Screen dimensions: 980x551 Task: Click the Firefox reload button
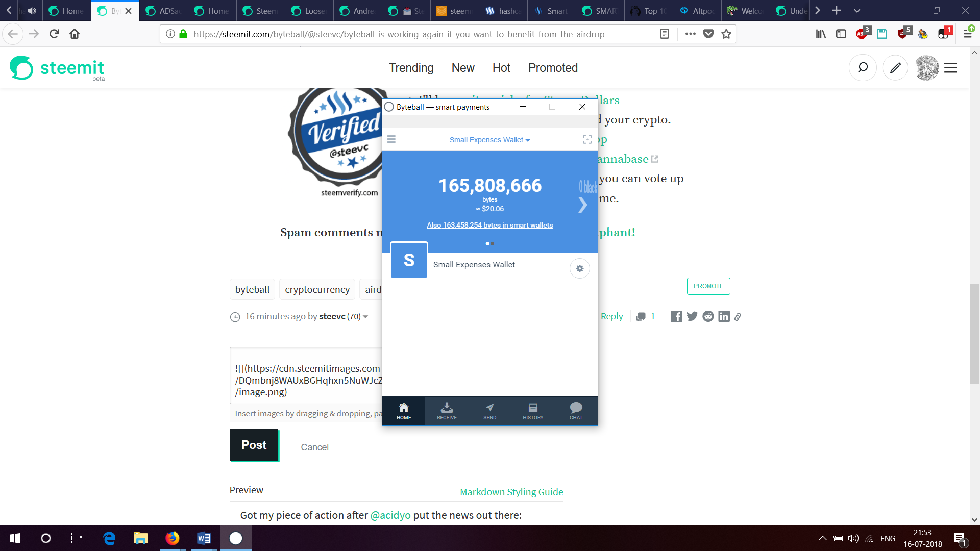pos(54,34)
